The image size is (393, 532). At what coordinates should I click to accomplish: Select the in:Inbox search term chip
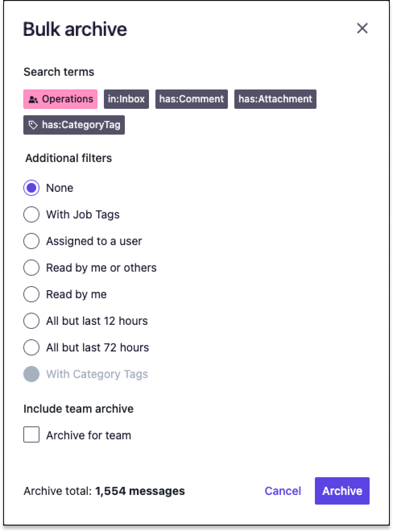pos(126,99)
